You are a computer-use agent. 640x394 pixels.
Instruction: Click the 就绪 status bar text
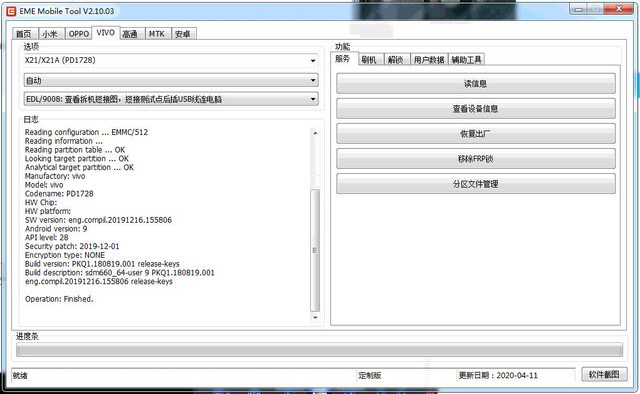coord(20,376)
